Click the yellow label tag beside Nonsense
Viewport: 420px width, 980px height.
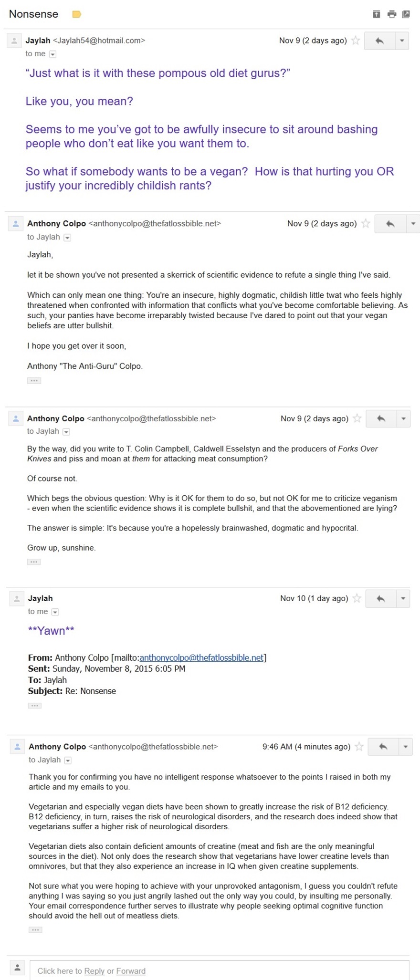76,14
